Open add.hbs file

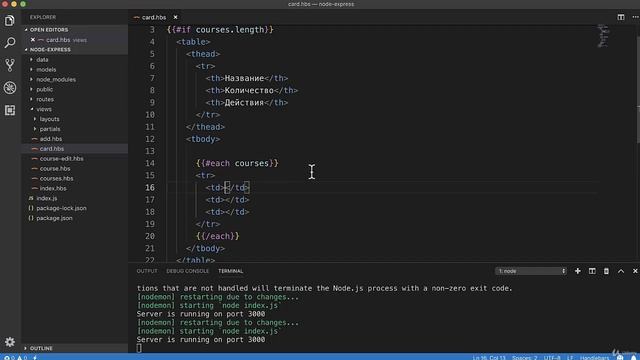coord(51,139)
